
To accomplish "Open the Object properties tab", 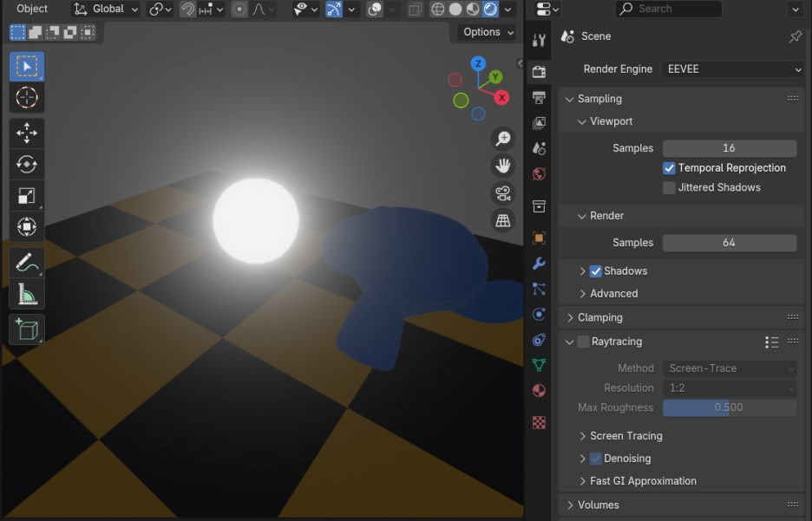I will point(539,238).
